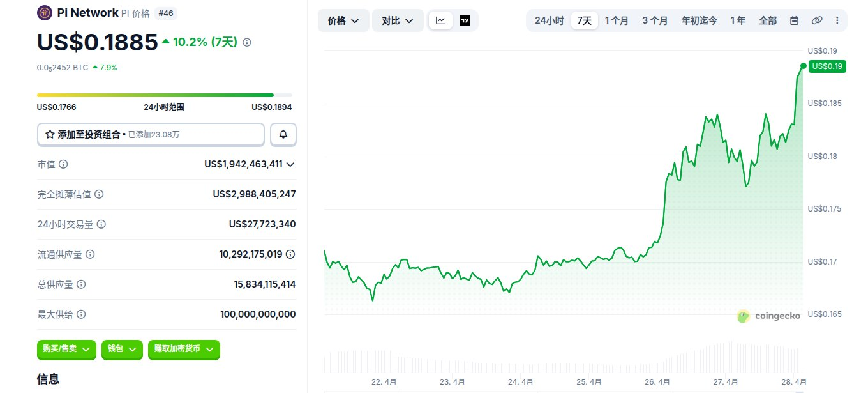Click the 24h low US$0.1766
The image size is (868, 393).
56,107
